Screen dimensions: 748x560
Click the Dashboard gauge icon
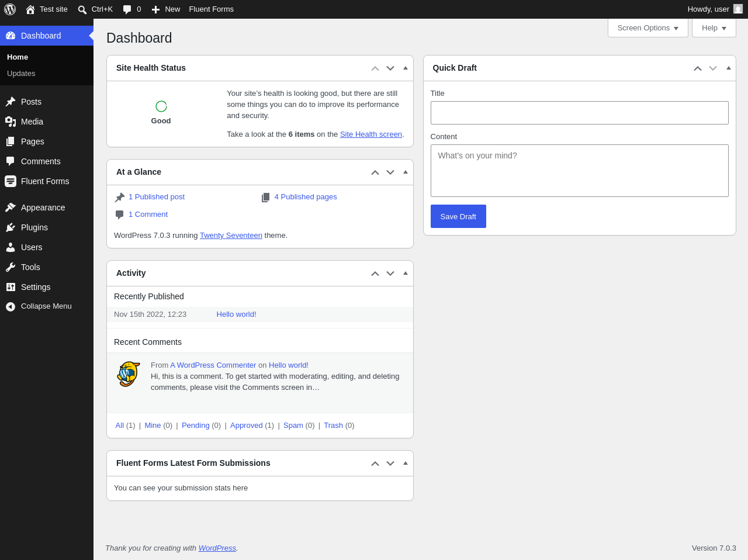point(11,36)
